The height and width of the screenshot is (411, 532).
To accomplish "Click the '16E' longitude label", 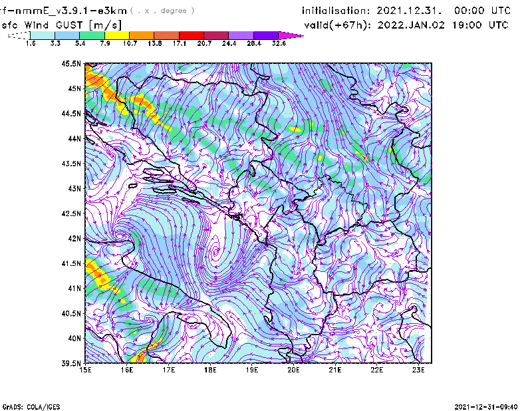I will pos(127,370).
